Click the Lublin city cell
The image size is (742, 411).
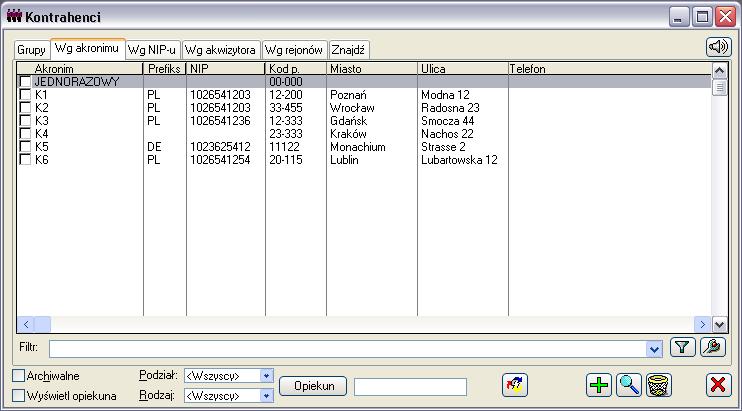[344, 160]
